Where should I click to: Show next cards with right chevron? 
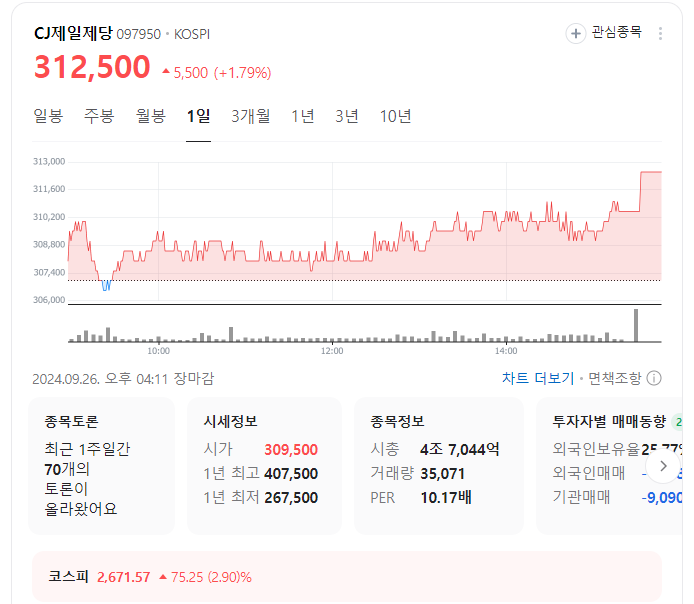(663, 466)
